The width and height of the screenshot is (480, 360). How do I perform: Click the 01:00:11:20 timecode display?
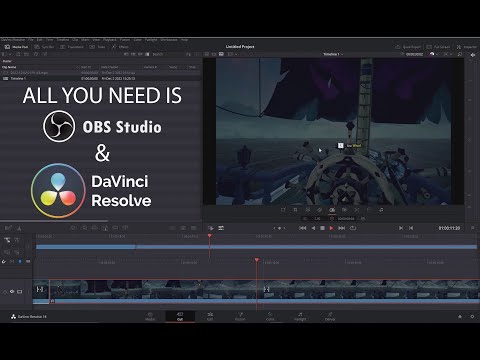449,228
